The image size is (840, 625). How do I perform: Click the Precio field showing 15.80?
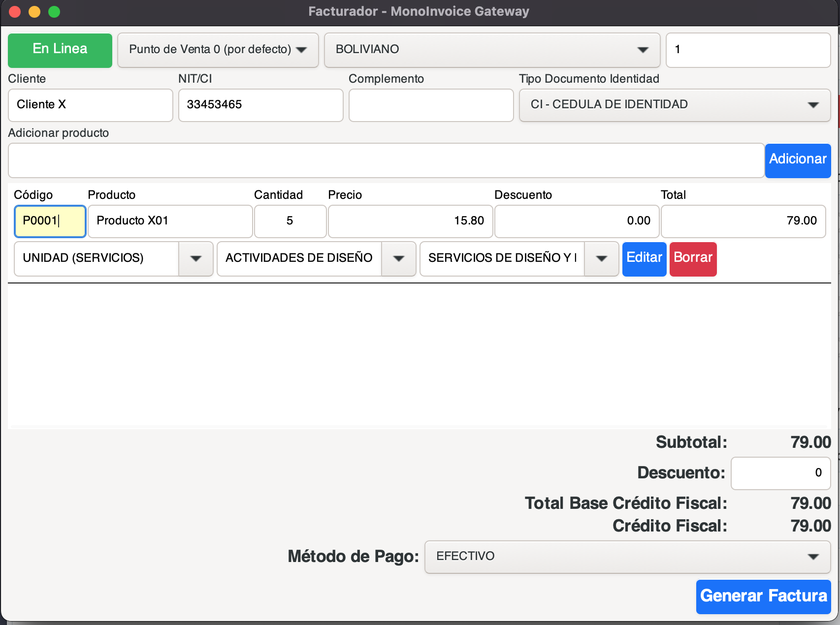pyautogui.click(x=410, y=221)
